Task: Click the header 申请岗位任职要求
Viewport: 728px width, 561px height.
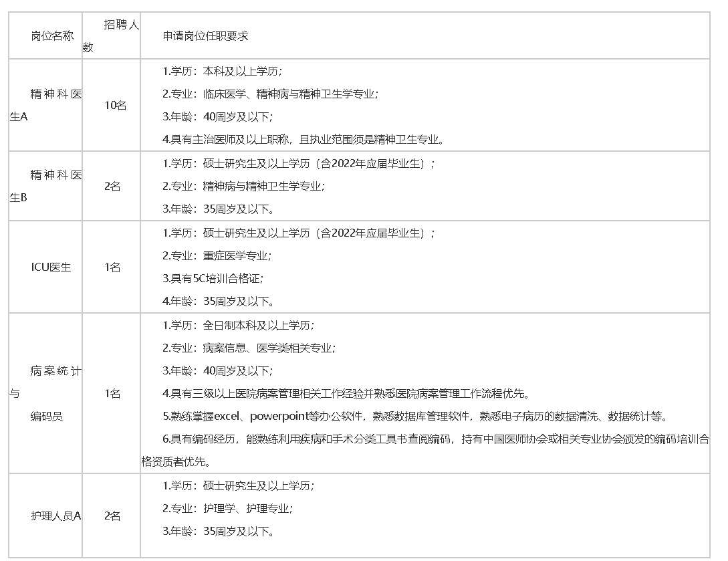Action: pos(206,35)
